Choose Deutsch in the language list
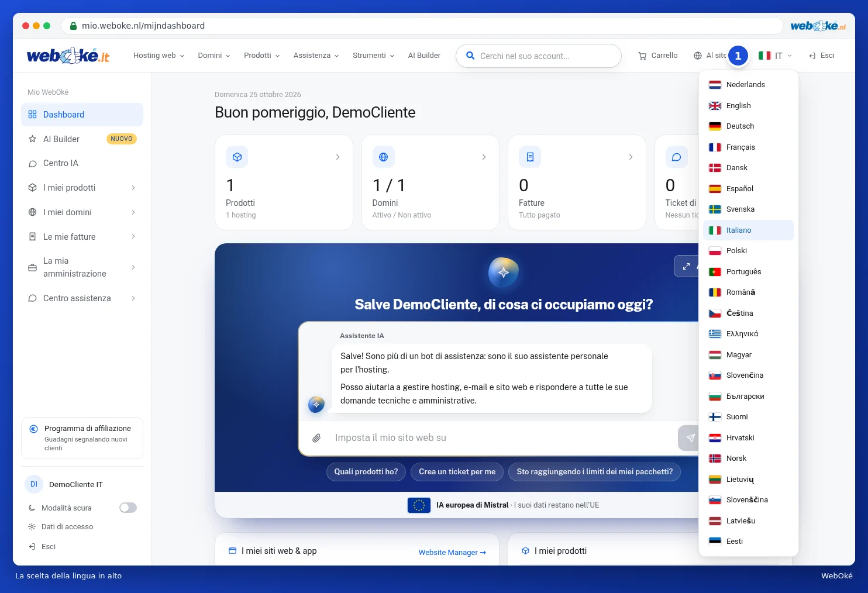The width and height of the screenshot is (868, 593). point(749,126)
